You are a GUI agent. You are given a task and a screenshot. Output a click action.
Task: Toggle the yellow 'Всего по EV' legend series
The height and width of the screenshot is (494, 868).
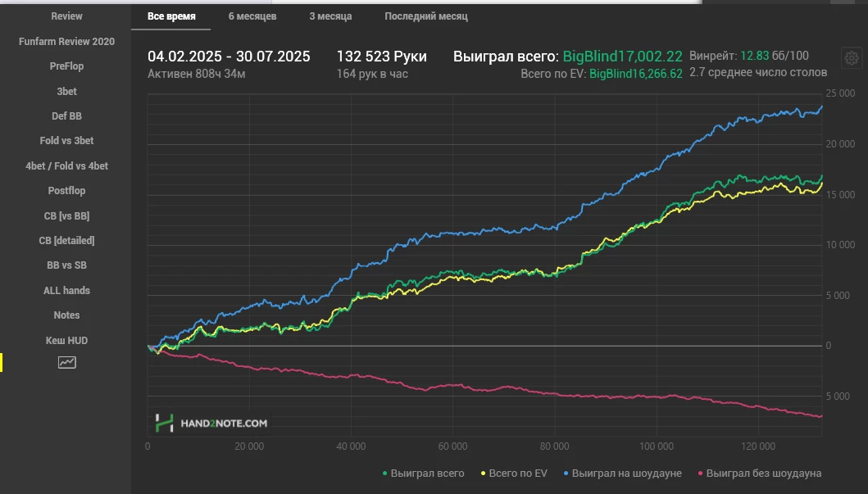coord(514,474)
